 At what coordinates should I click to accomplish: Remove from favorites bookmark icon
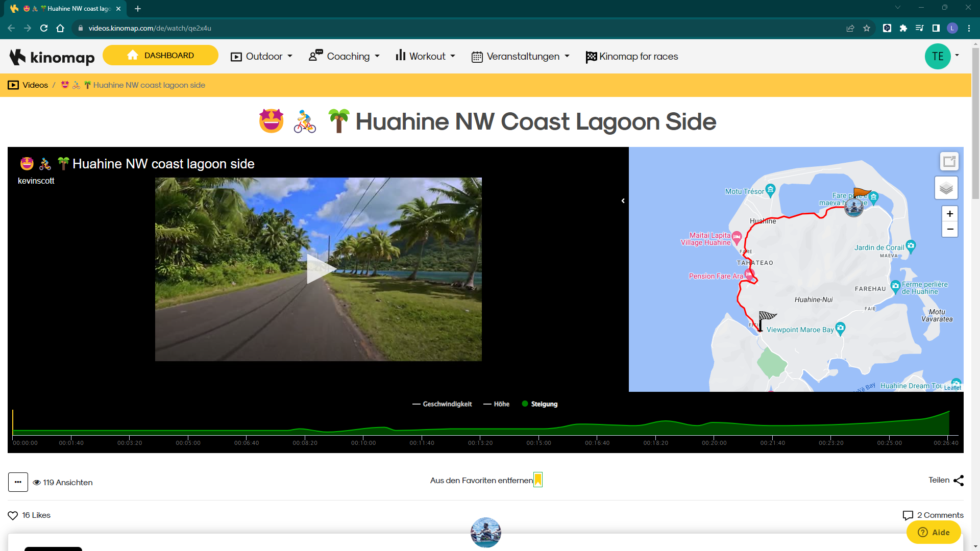(x=537, y=480)
